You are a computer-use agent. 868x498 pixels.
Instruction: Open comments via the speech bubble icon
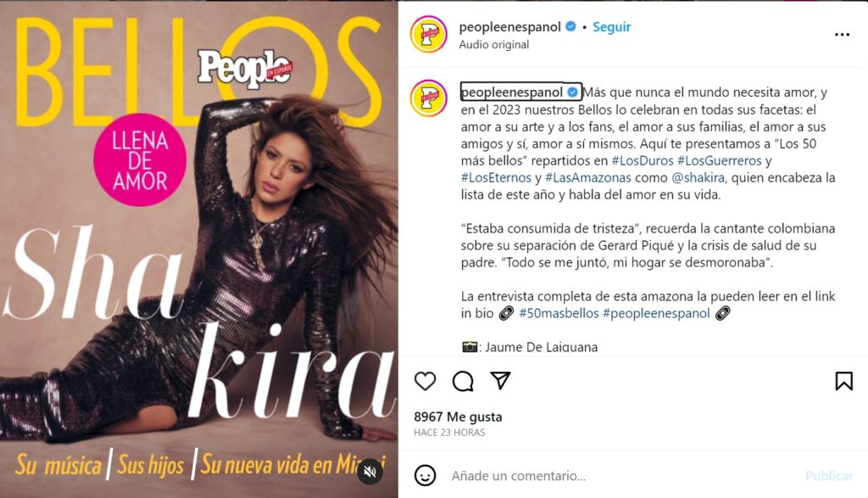[463, 381]
